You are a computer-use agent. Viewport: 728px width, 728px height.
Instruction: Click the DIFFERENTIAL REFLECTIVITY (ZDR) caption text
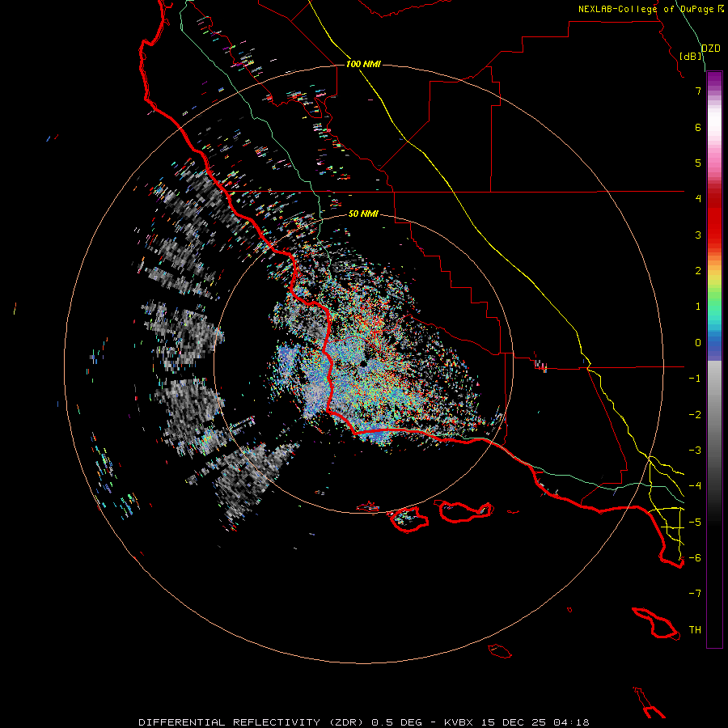click(253, 722)
